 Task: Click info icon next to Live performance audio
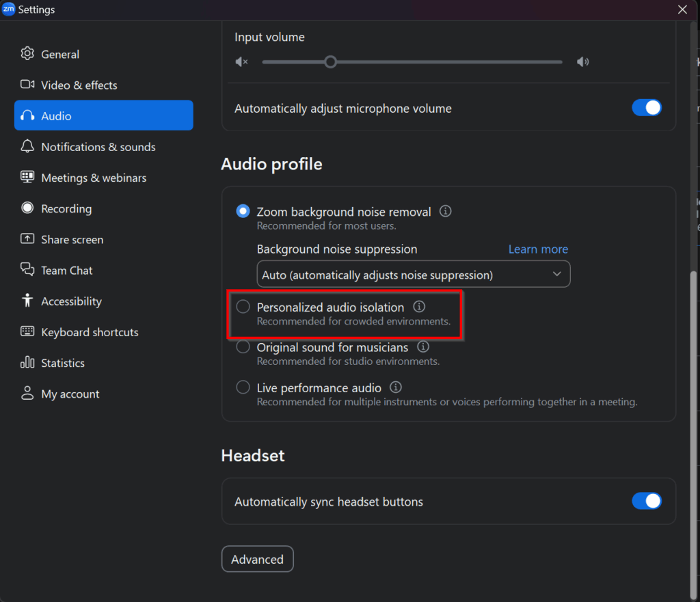[x=396, y=387]
